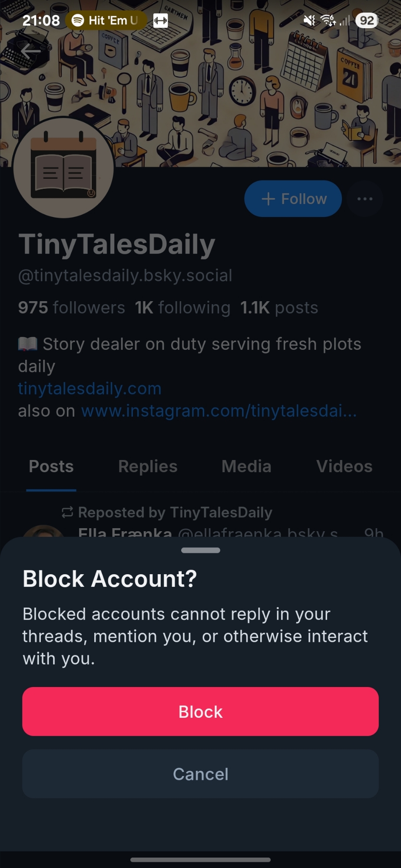
Task: Tap the bottom sheet drag handle
Action: pos(200,550)
